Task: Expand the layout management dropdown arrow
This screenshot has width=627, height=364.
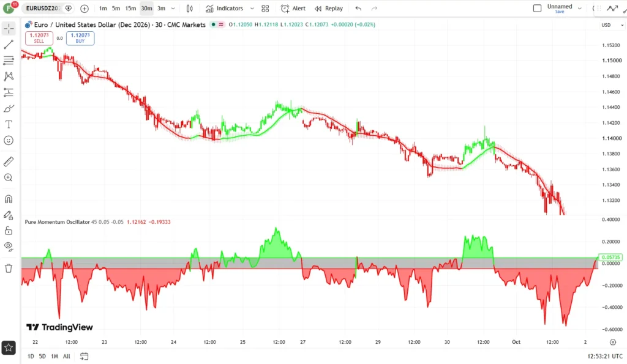Action: tap(579, 8)
